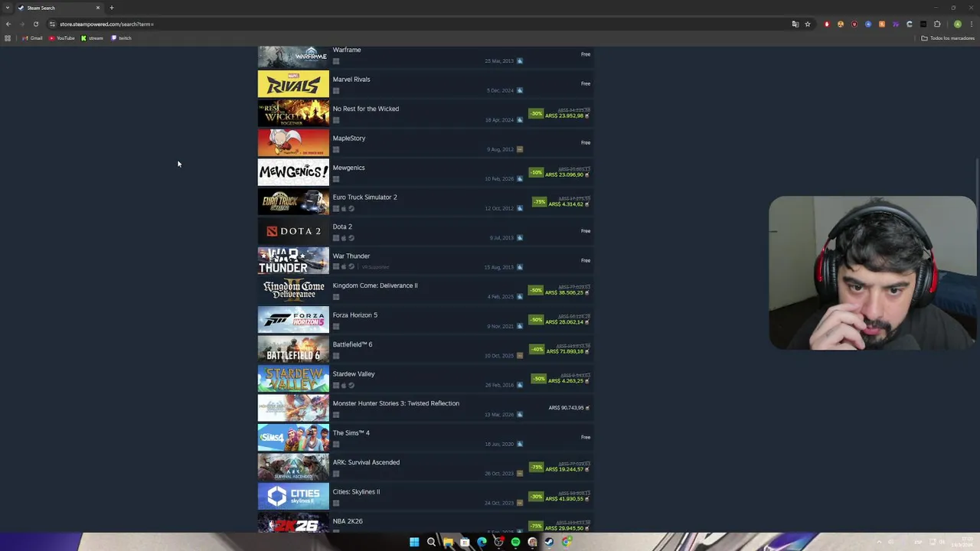Reload the Steam Search page
The height and width of the screenshot is (551, 980).
[35, 24]
